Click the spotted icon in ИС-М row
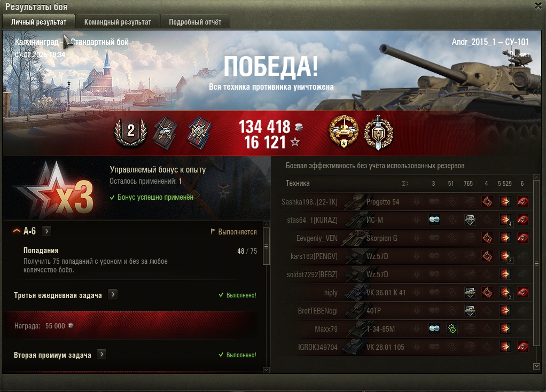 [434, 219]
